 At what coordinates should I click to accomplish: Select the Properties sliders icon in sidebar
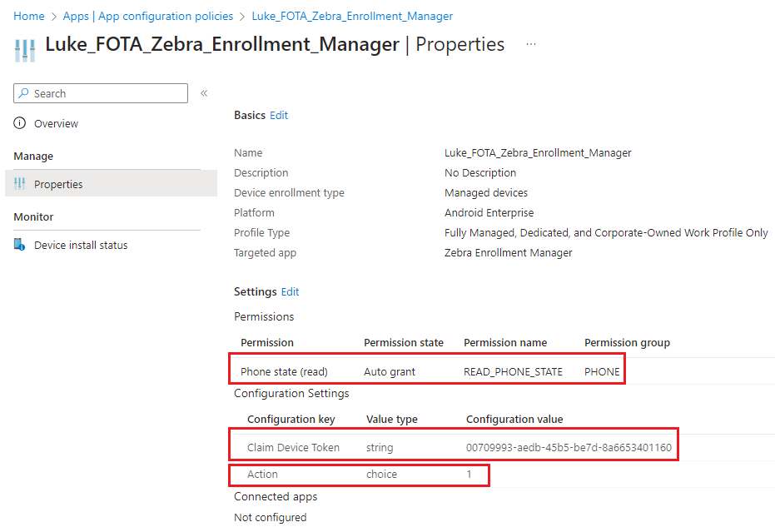[18, 183]
